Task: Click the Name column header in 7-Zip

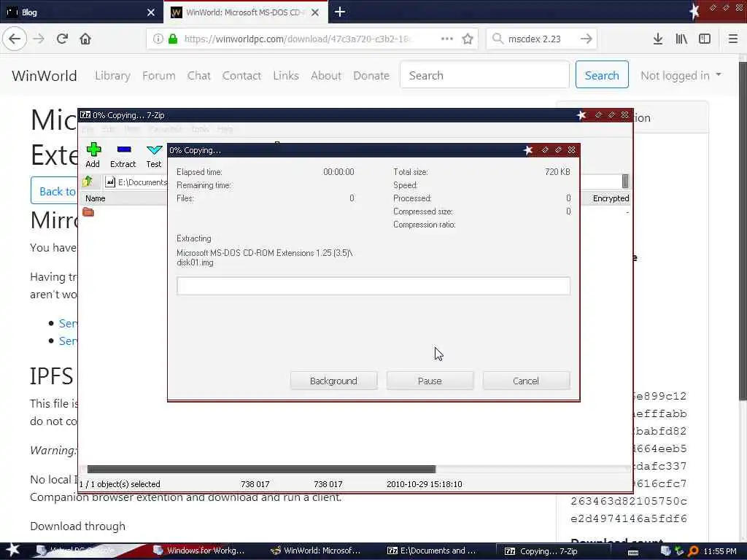Action: pos(96,198)
